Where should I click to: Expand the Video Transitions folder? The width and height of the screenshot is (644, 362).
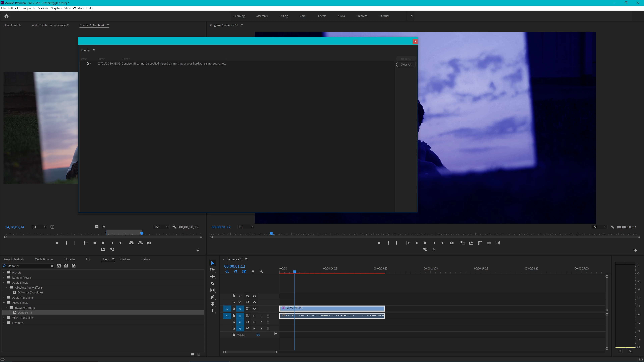[4, 318]
